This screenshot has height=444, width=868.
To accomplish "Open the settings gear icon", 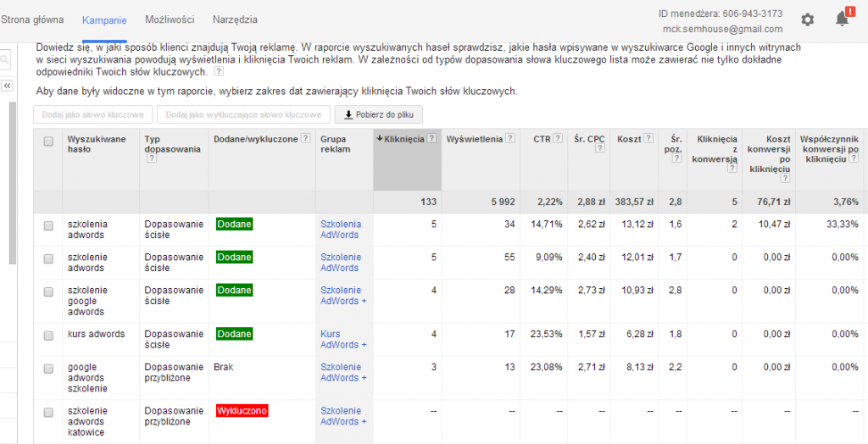I will click(x=808, y=19).
